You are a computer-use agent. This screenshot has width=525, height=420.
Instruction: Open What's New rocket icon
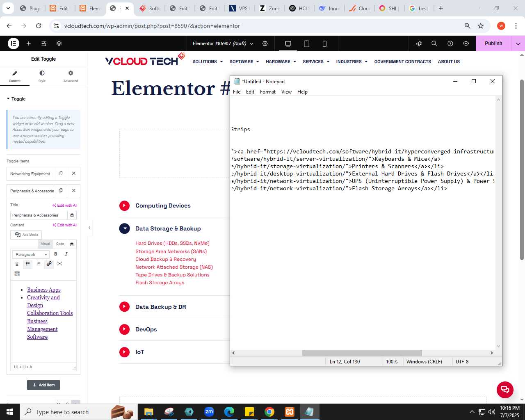click(x=419, y=43)
